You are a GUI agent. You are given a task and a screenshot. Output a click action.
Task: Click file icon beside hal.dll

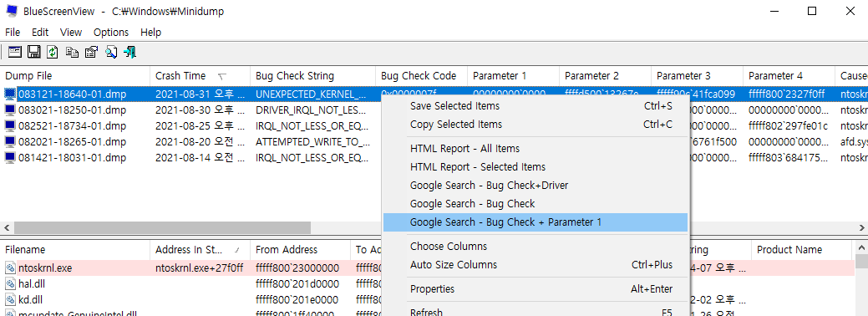click(10, 284)
